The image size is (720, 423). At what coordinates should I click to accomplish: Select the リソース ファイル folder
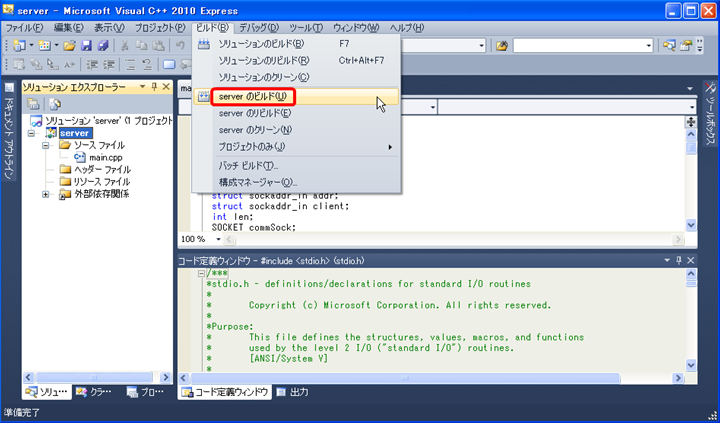(x=101, y=182)
